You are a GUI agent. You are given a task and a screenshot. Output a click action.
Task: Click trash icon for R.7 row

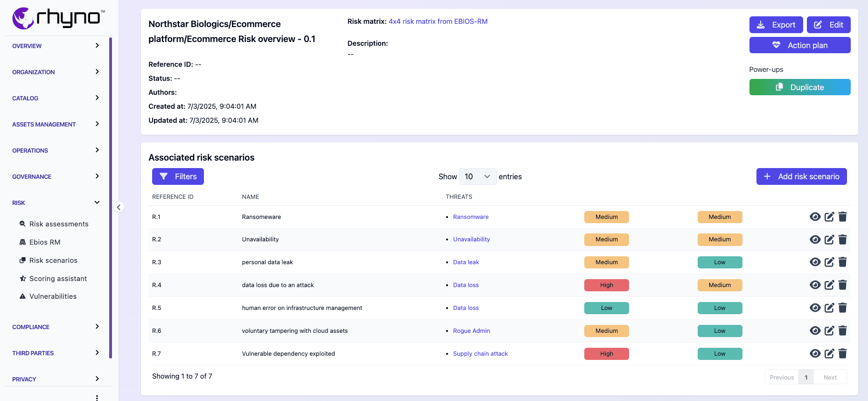click(x=842, y=353)
